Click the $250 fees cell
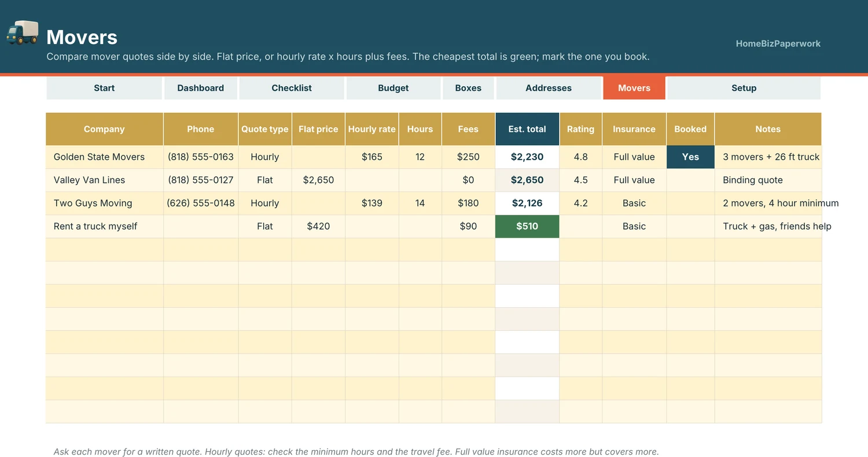This screenshot has height=457, width=868. click(x=468, y=157)
